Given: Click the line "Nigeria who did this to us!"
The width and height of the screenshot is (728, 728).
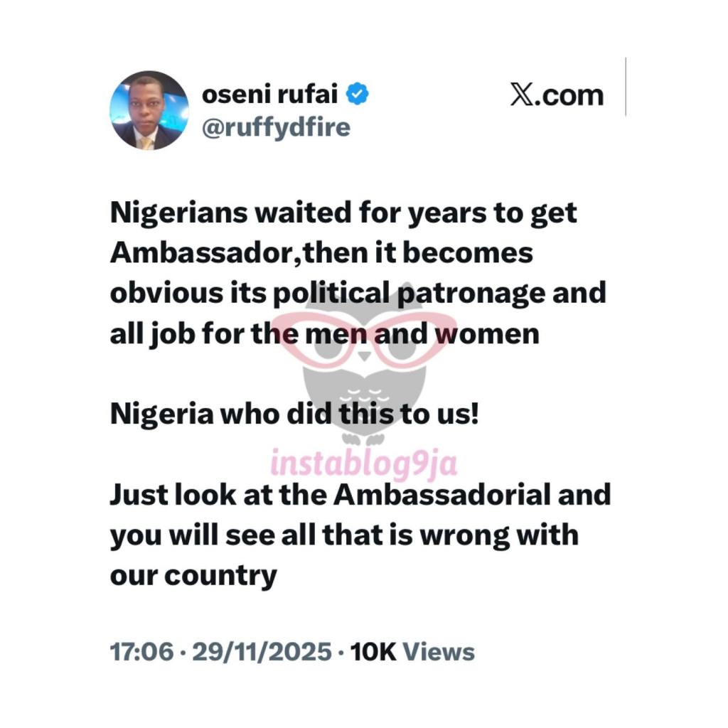Looking at the screenshot, I should (x=294, y=414).
